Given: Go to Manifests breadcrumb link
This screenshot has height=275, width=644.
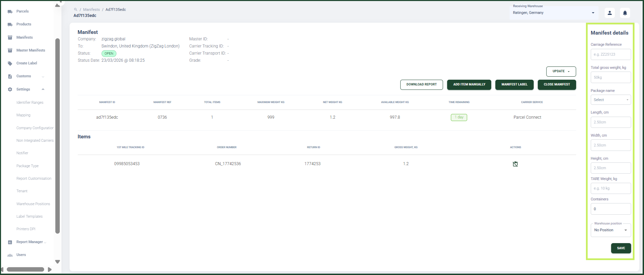Looking at the screenshot, I should click(91, 9).
